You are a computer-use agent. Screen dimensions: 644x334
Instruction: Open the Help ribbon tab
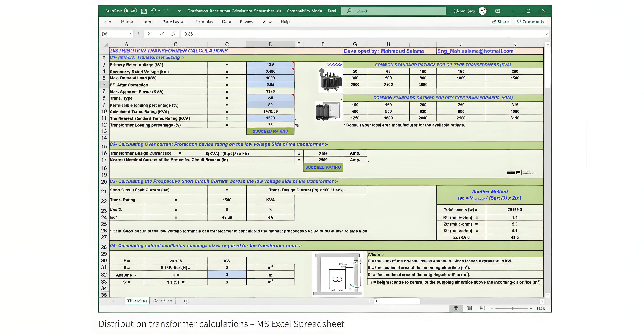pos(285,22)
